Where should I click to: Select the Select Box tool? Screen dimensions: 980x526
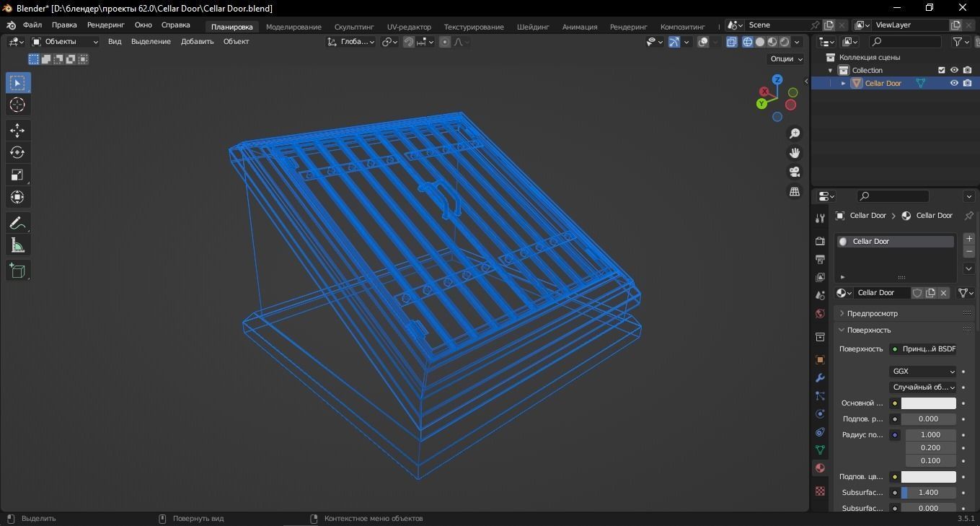point(17,82)
